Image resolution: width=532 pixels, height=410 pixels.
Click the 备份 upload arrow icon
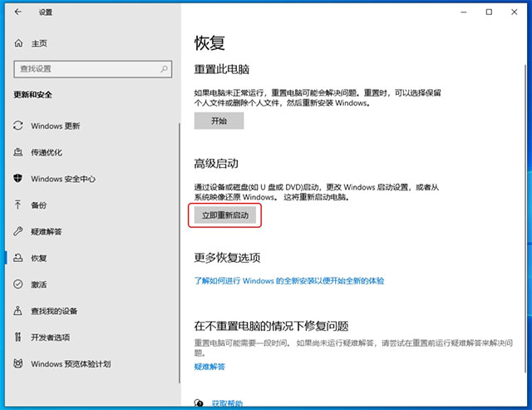(18, 205)
